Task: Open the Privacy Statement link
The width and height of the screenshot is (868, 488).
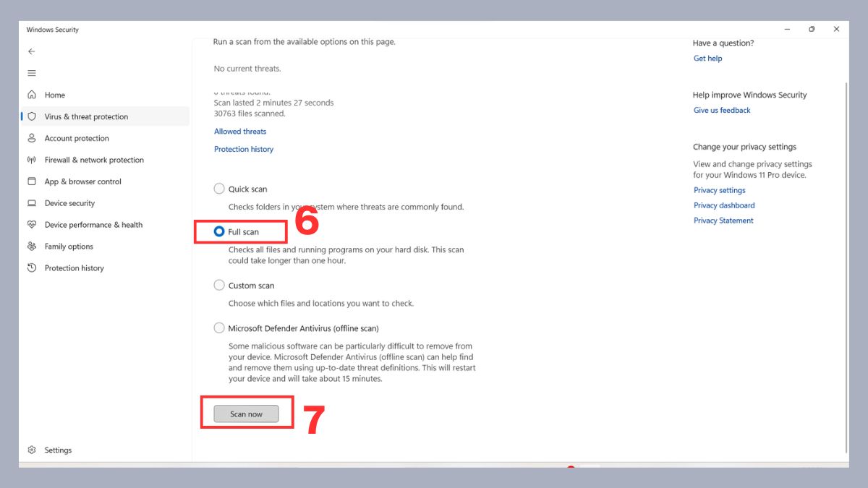Action: click(723, 221)
